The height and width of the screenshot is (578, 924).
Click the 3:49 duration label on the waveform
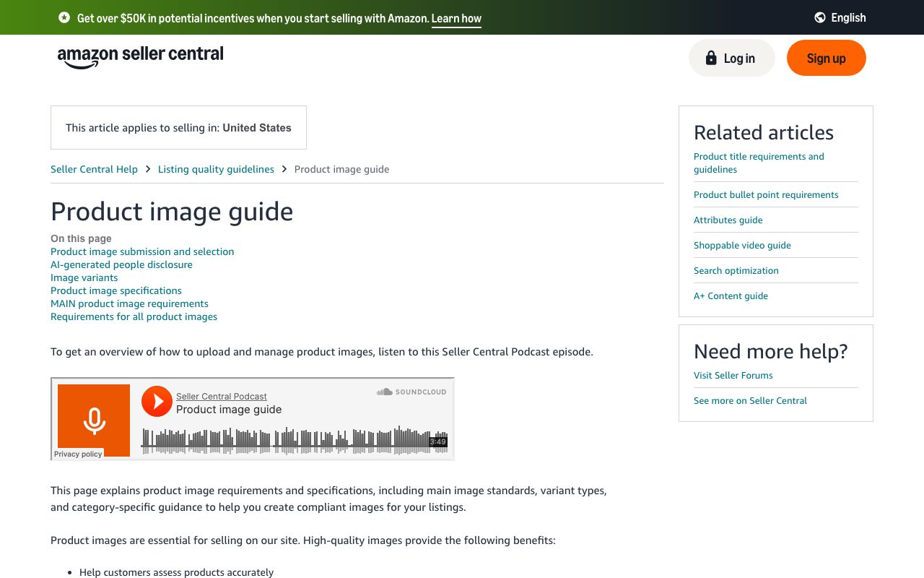click(x=438, y=441)
